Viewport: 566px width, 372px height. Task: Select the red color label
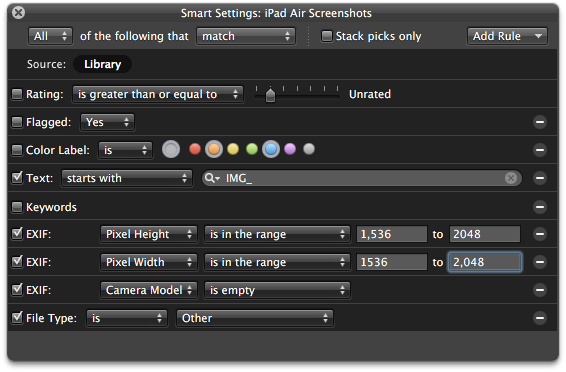[195, 149]
